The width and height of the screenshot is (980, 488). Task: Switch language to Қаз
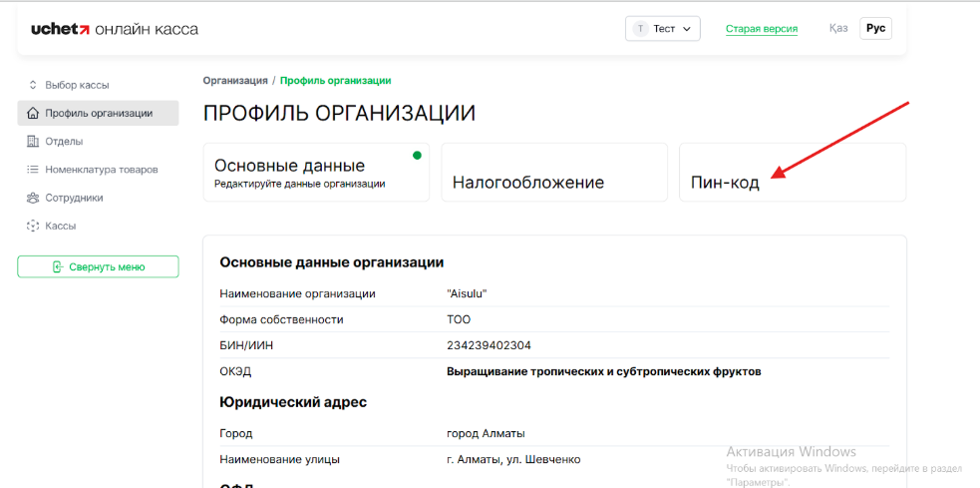[x=838, y=29]
